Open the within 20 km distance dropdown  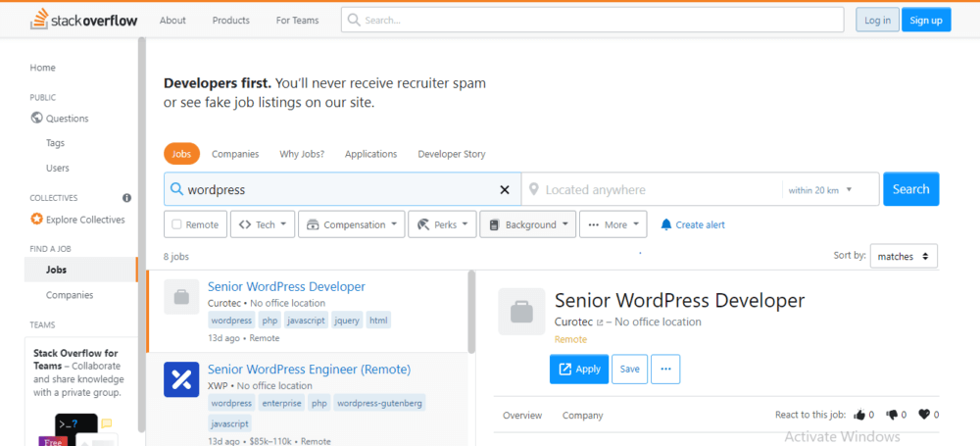tap(820, 190)
